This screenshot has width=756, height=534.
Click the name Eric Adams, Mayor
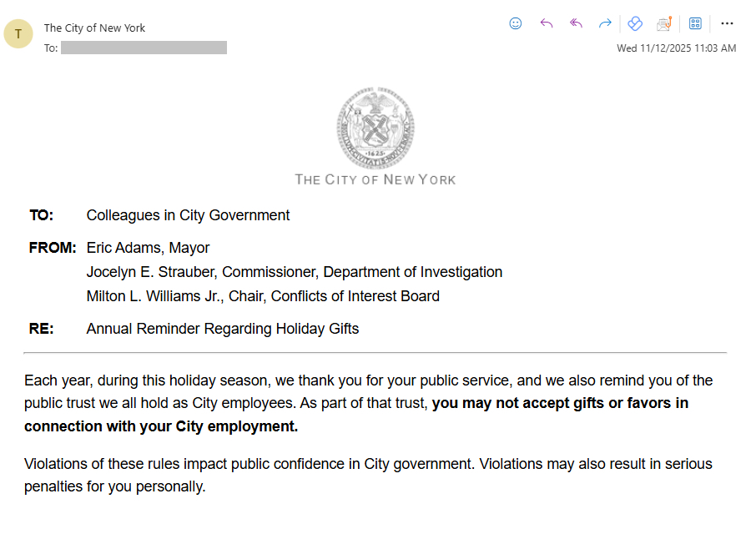(148, 248)
